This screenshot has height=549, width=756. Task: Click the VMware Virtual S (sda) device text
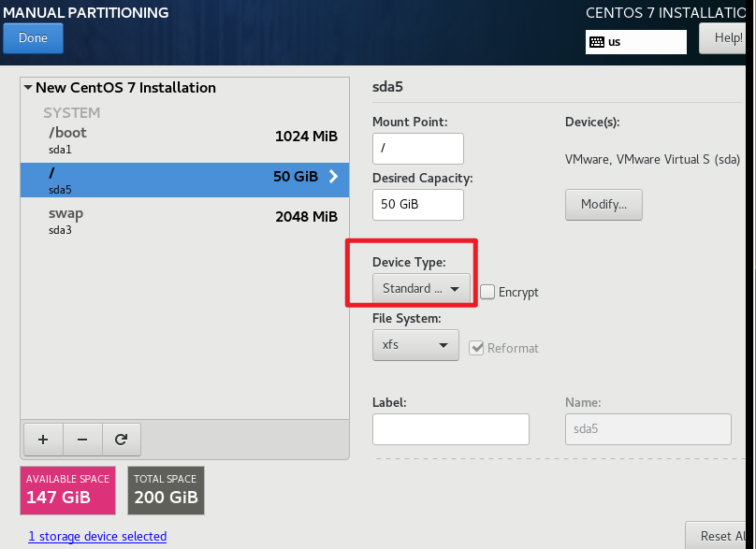tap(652, 160)
